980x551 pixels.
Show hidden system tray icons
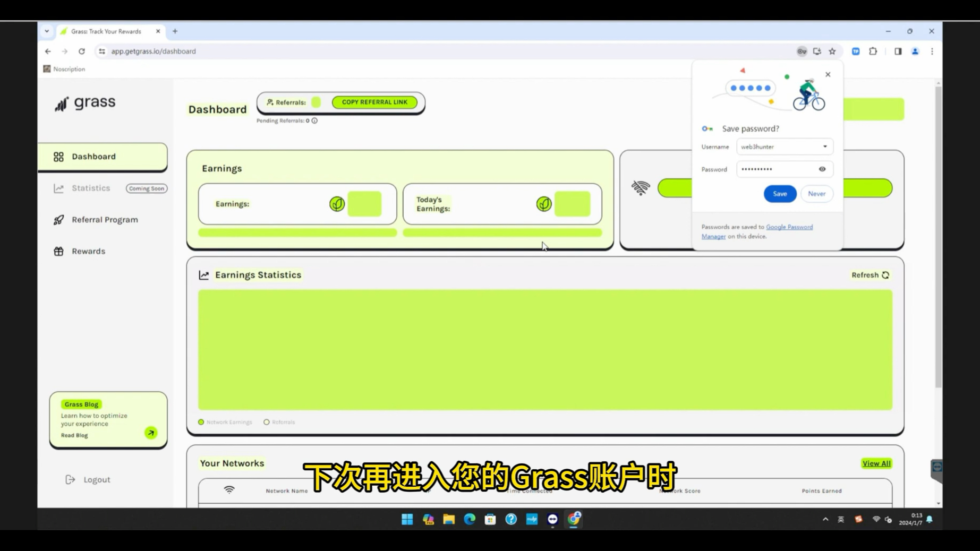pos(825,519)
